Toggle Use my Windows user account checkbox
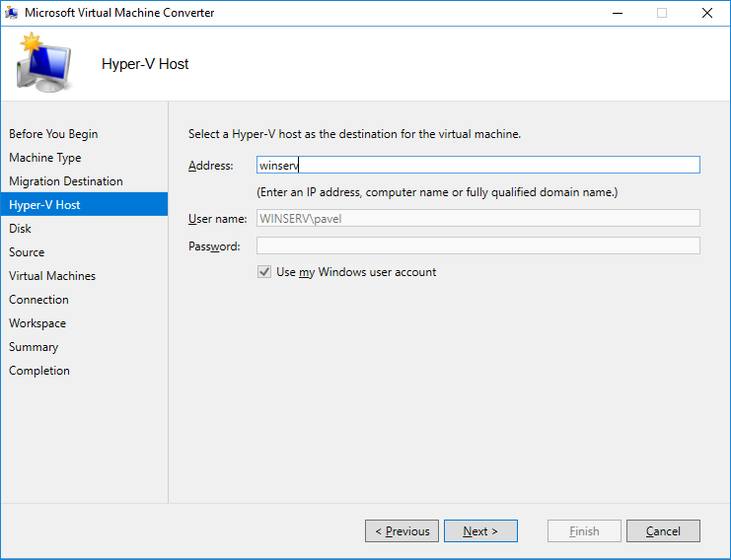Viewport: 731px width, 560px height. pos(264,272)
